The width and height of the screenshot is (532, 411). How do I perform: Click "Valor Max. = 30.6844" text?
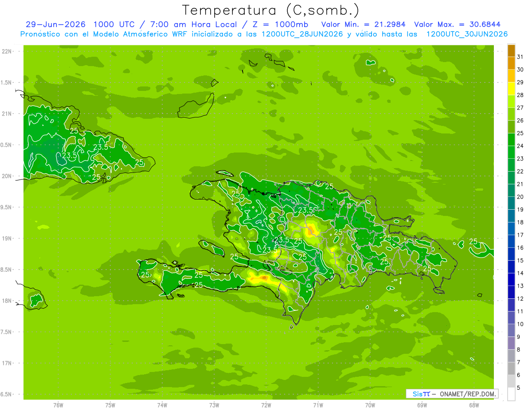(x=458, y=24)
